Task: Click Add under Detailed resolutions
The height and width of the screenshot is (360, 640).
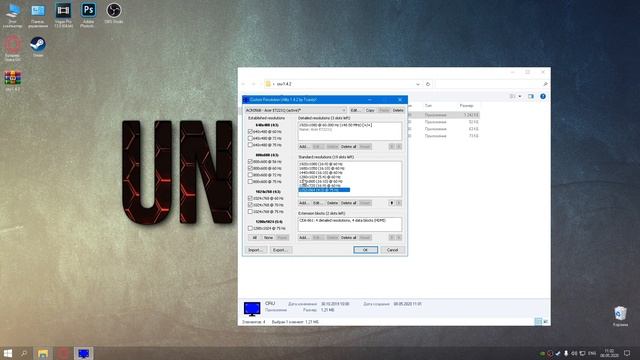Action: point(303,147)
